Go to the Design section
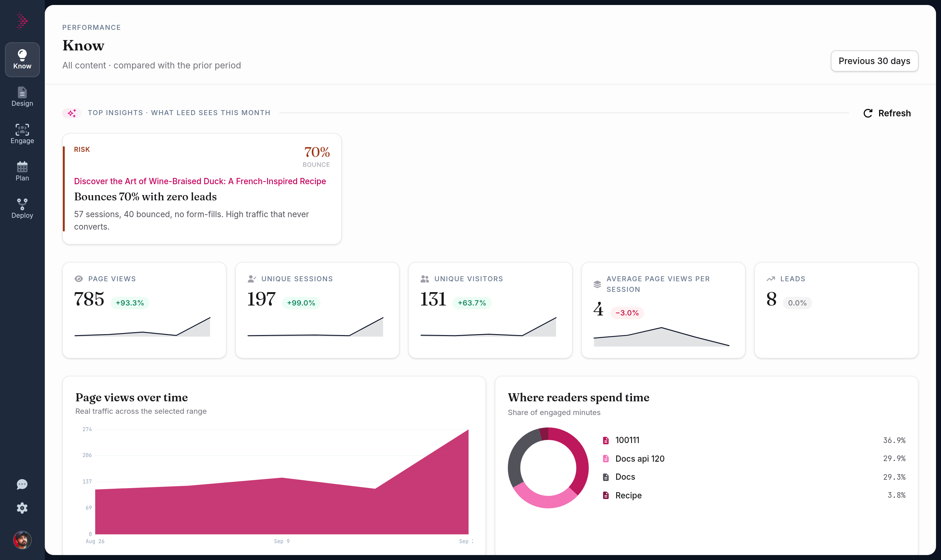 click(x=22, y=97)
